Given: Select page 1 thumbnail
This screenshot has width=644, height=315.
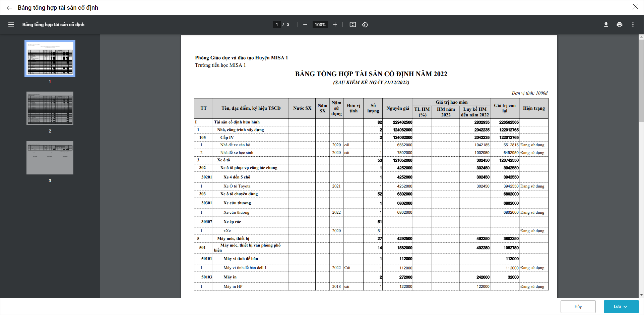Looking at the screenshot, I should point(50,59).
